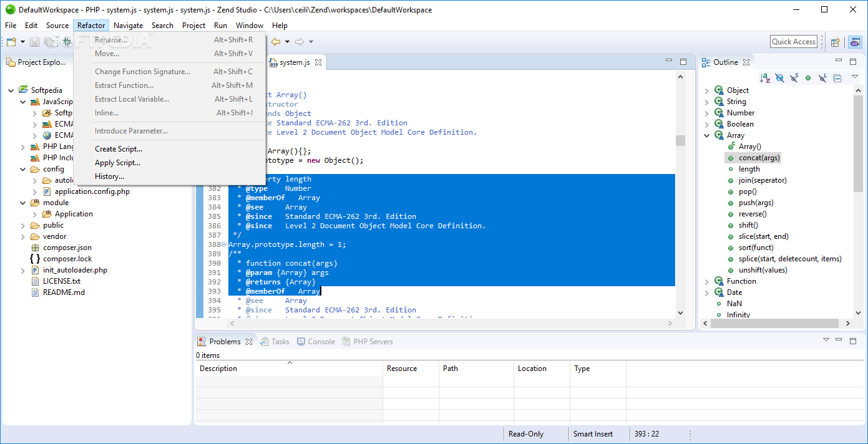Minimize the Outline panel
Viewport: 868px width, 444px height.
coord(838,62)
